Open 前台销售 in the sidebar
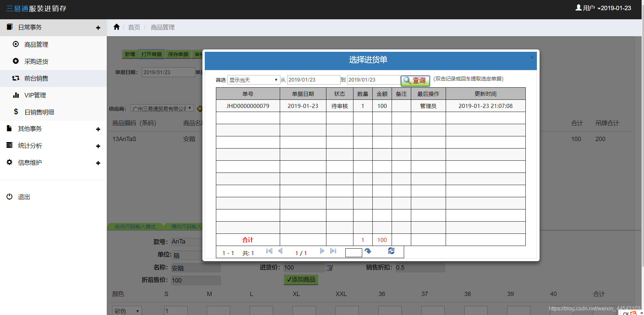 [36, 78]
